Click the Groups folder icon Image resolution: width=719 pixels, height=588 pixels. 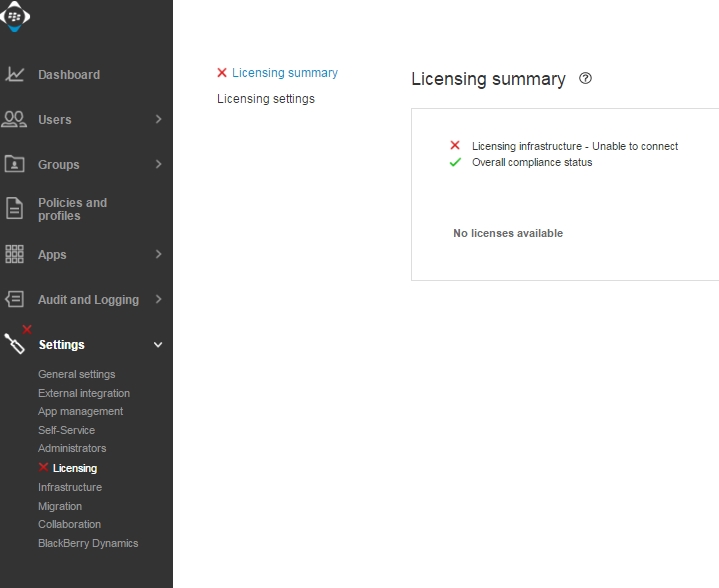pos(15,164)
